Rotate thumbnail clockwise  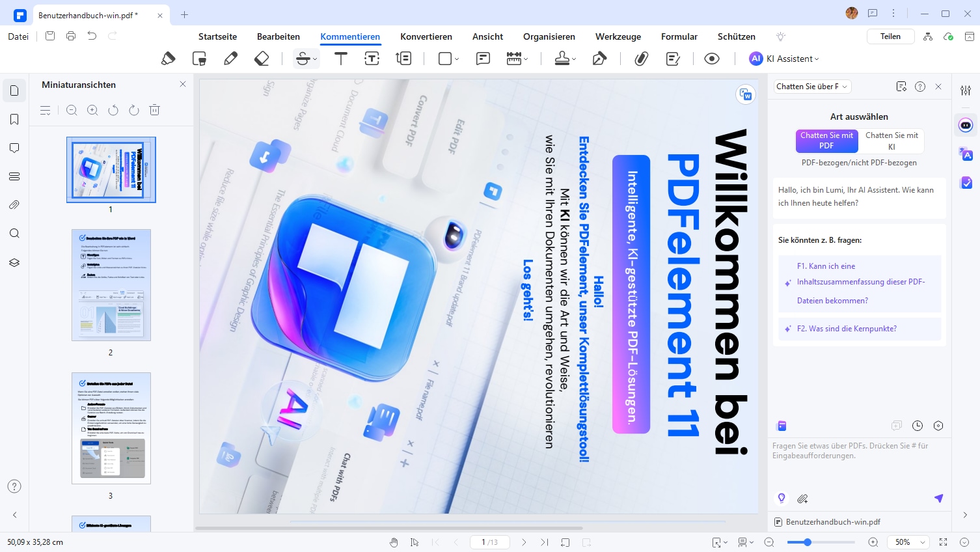tap(134, 111)
